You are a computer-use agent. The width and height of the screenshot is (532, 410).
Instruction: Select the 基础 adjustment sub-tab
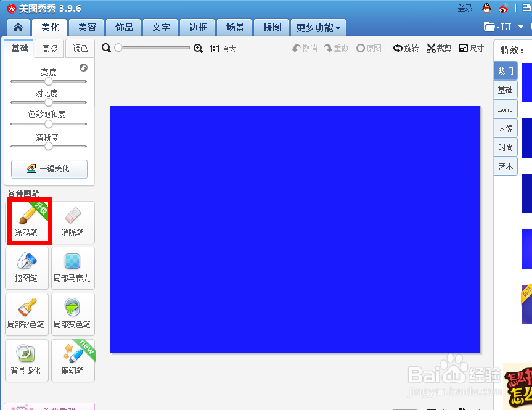pyautogui.click(x=19, y=49)
